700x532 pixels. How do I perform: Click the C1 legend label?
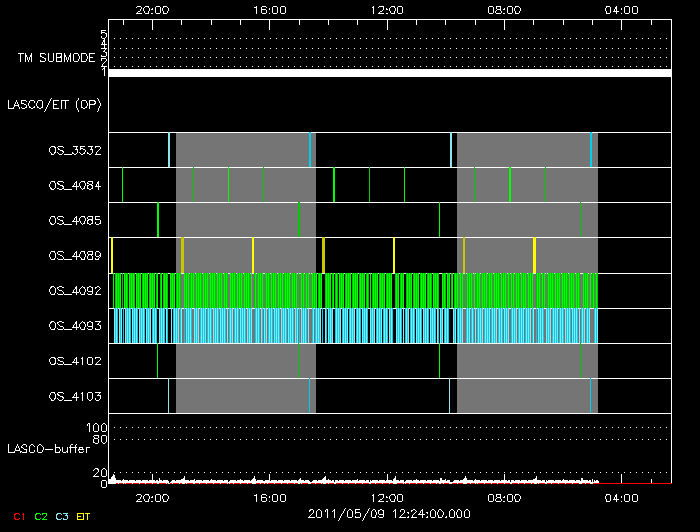18,516
